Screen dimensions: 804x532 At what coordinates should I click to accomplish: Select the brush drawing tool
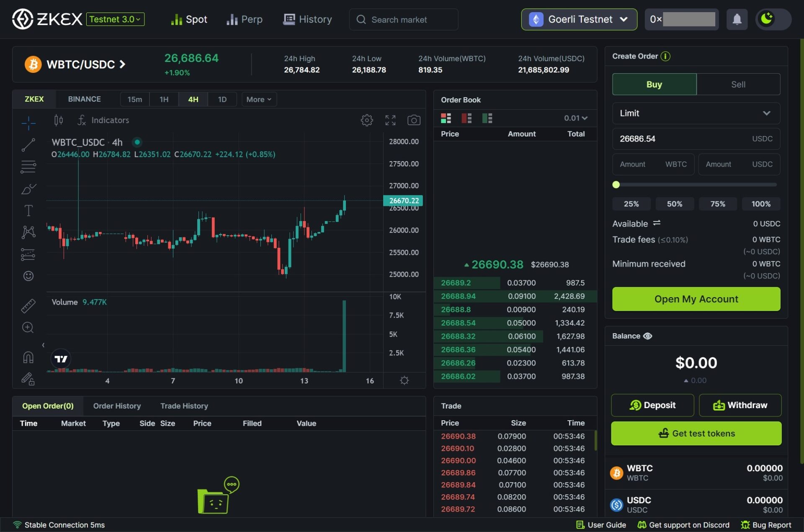tap(28, 189)
